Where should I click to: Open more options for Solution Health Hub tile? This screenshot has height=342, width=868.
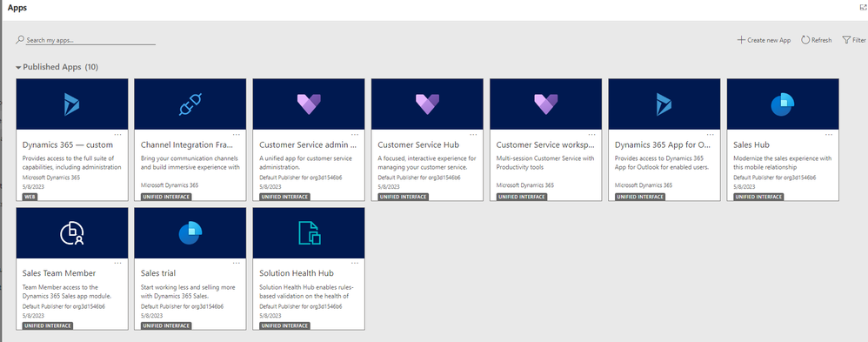pyautogui.click(x=355, y=263)
